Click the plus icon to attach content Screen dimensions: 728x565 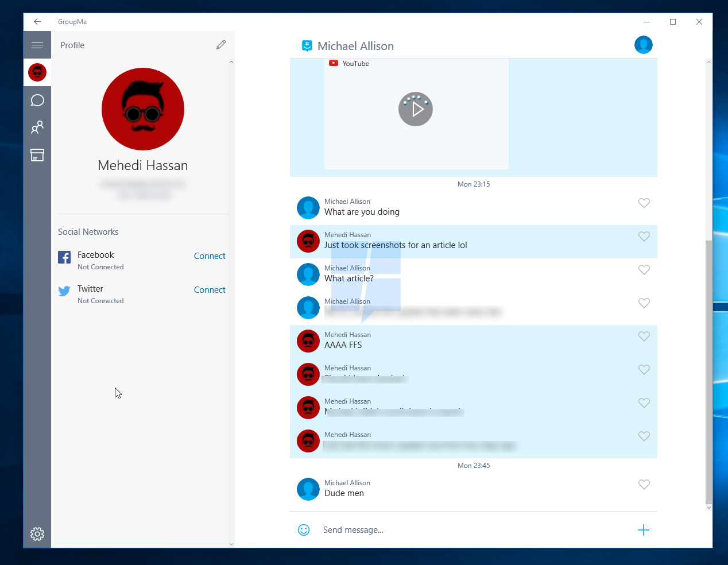pyautogui.click(x=644, y=529)
